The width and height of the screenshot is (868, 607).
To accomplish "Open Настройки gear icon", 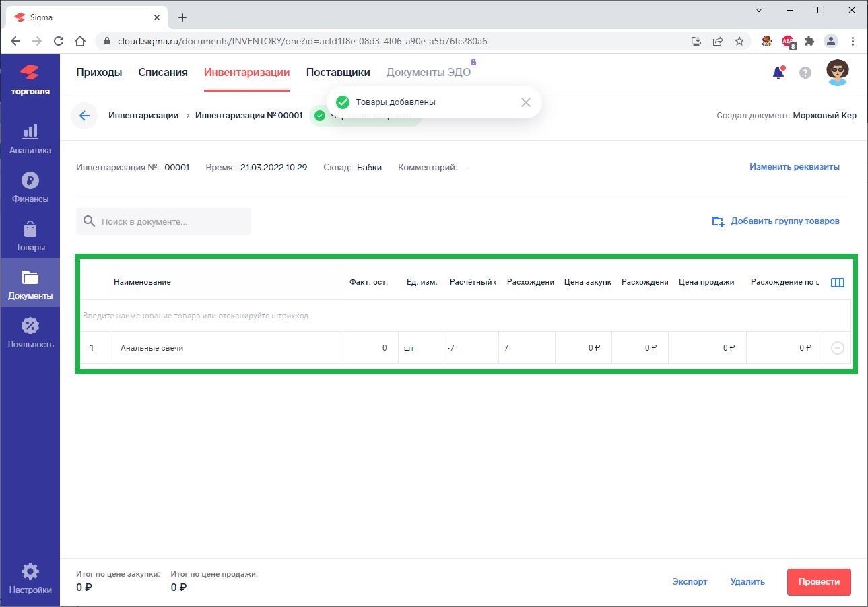I will click(x=30, y=578).
